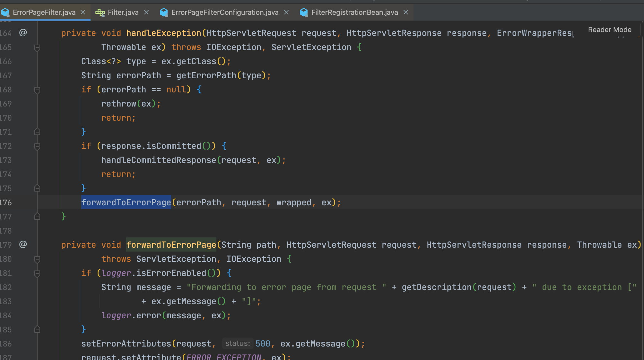Switch to the FilterRegistrationBean.java tab
644x360 pixels.
coord(354,12)
